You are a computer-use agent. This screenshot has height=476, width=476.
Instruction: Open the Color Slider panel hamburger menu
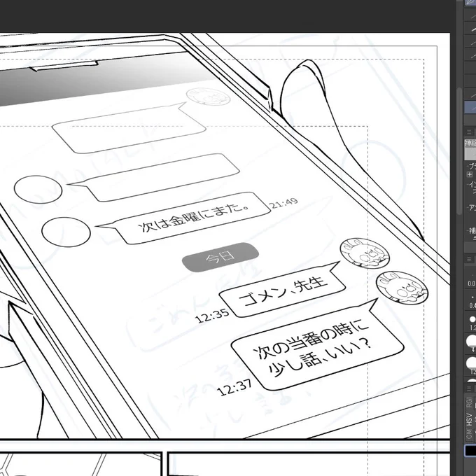click(x=469, y=389)
